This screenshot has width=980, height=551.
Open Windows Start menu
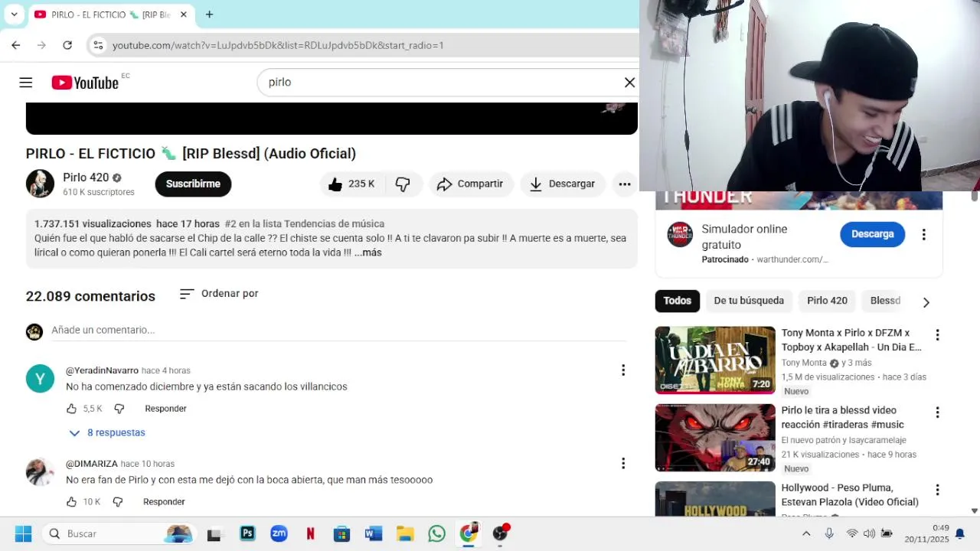[23, 533]
